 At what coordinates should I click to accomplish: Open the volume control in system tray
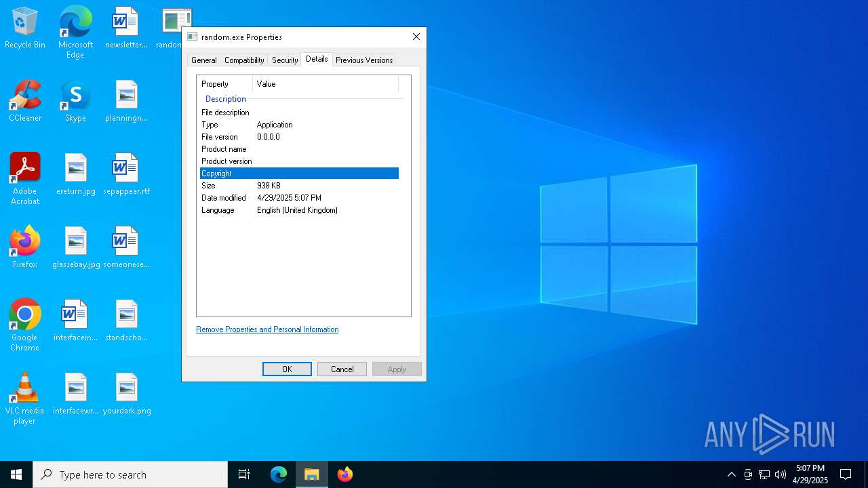(781, 474)
